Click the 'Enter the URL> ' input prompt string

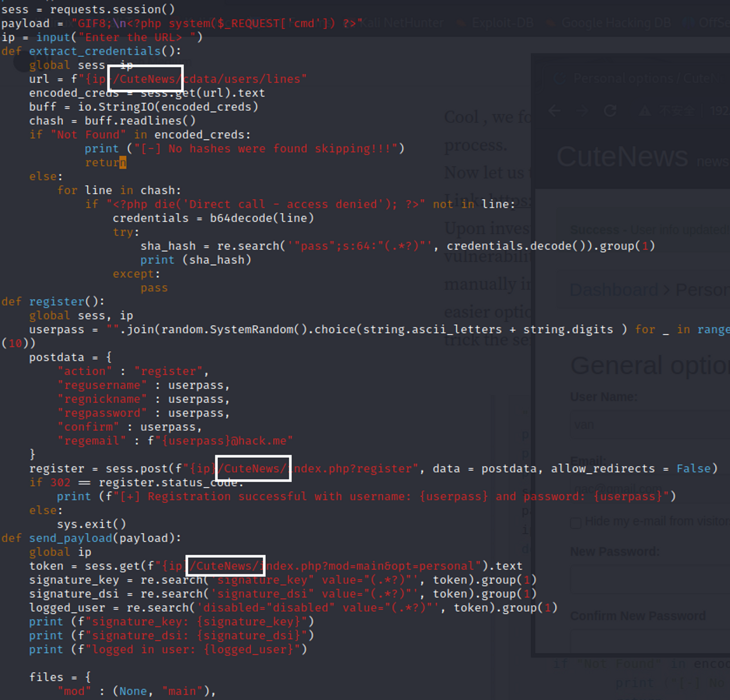tap(137, 37)
